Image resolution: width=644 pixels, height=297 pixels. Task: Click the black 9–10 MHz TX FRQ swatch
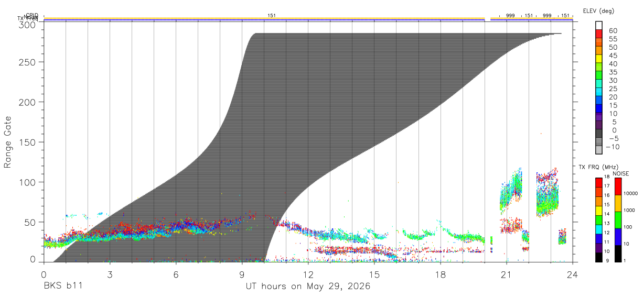pos(599,258)
